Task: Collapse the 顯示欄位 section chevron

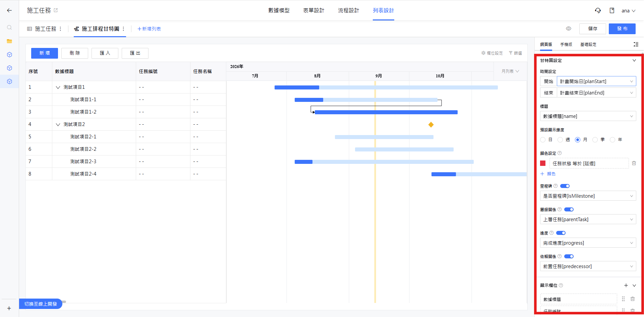Action: (634, 286)
